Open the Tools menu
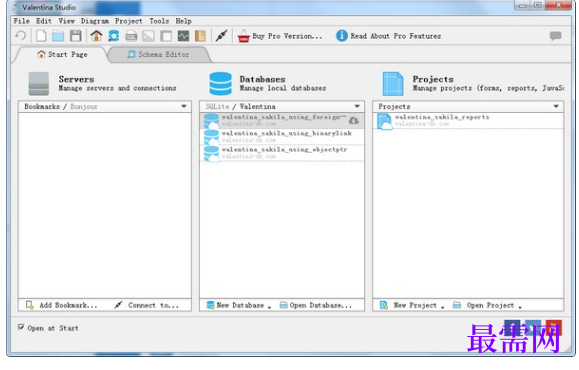This screenshot has height=370, width=579. coord(159,21)
